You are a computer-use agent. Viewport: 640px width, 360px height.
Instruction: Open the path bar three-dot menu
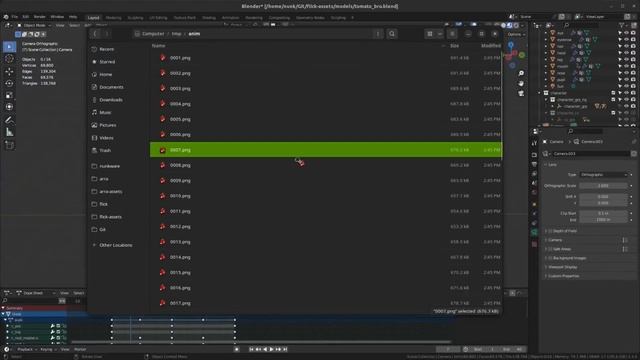coord(378,34)
